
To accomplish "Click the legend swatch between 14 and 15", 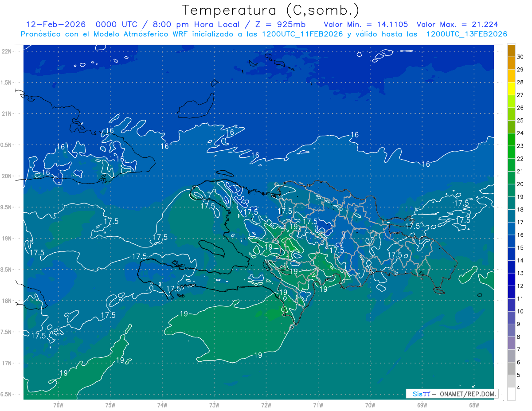I will click(x=511, y=254).
